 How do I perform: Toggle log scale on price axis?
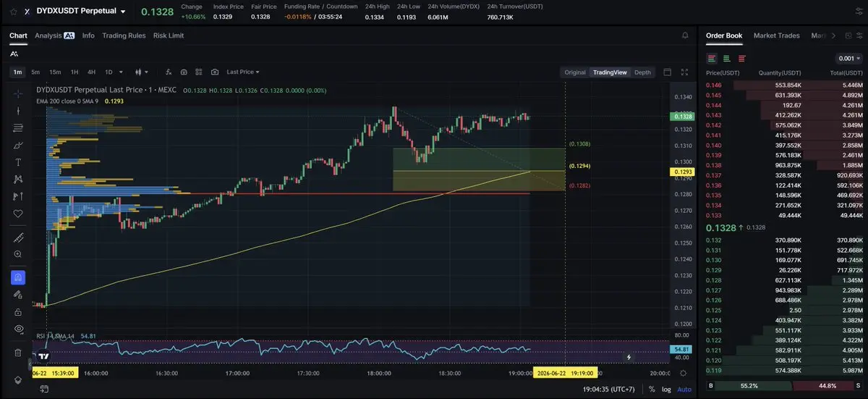tap(665, 389)
